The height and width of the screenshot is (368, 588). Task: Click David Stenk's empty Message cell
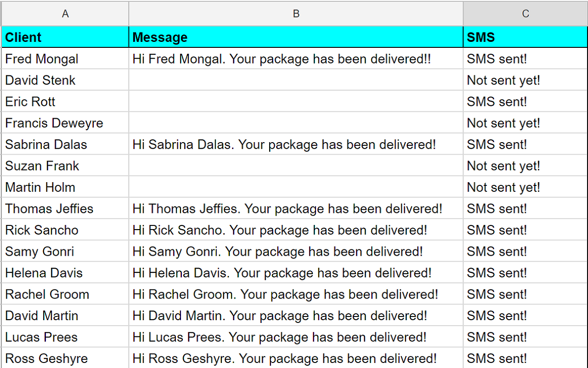coord(296,80)
